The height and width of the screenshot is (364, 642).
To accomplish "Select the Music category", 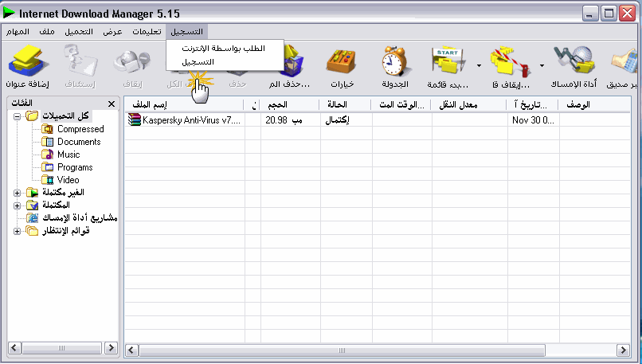I will [x=69, y=155].
